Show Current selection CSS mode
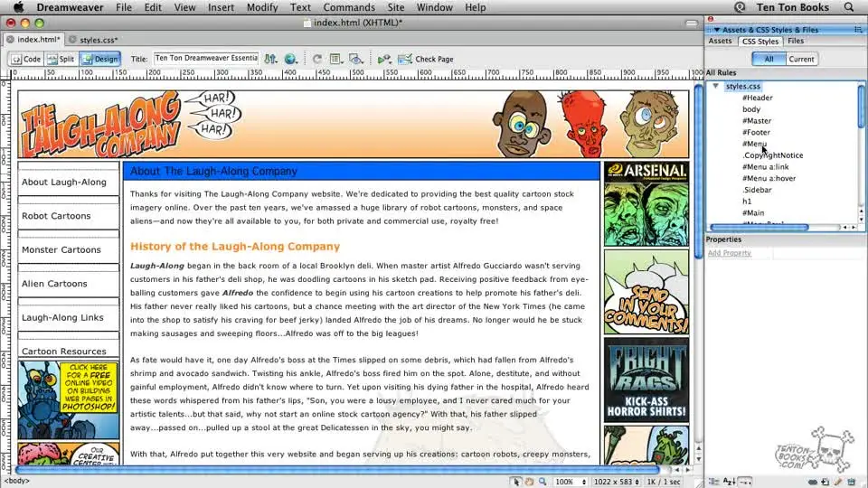Screen dimensions: 868x488 coord(801,59)
